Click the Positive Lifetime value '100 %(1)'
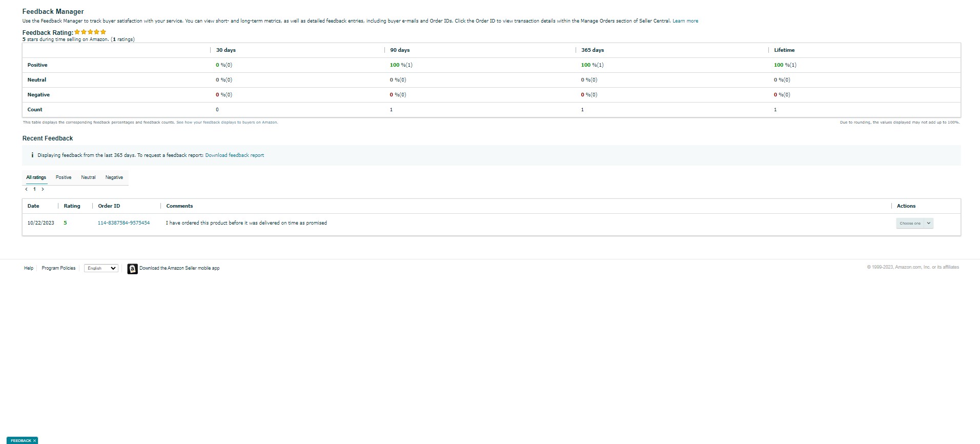This screenshot has width=980, height=444. [785, 65]
